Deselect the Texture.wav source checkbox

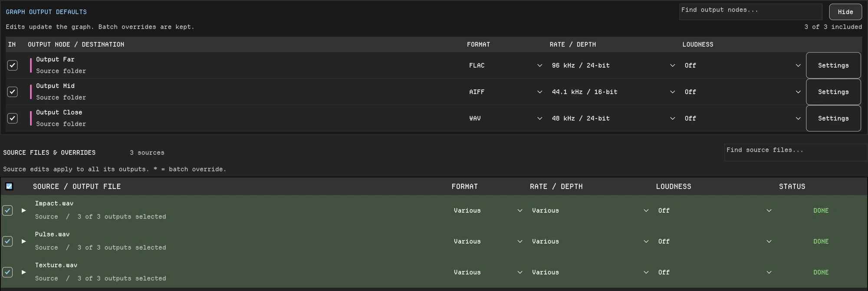point(8,272)
